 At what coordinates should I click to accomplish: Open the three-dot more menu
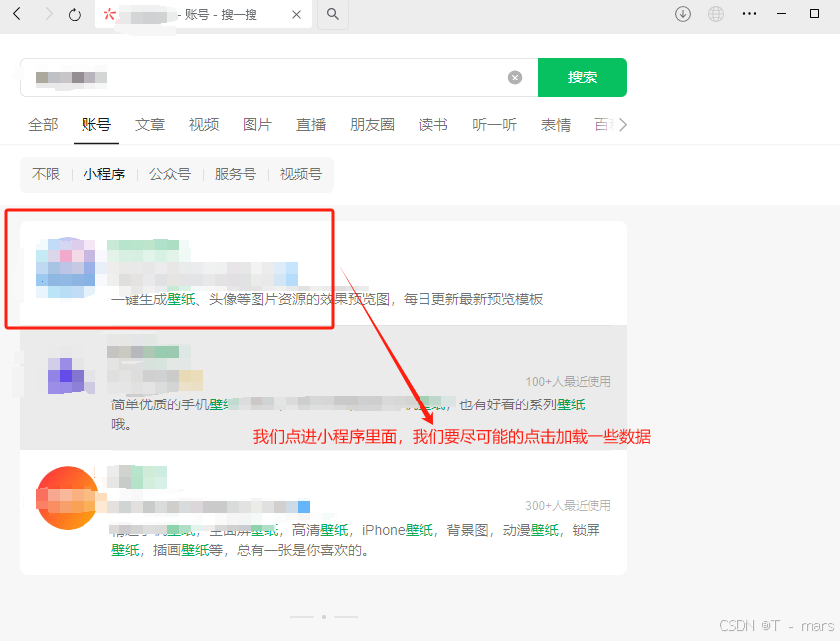click(749, 14)
